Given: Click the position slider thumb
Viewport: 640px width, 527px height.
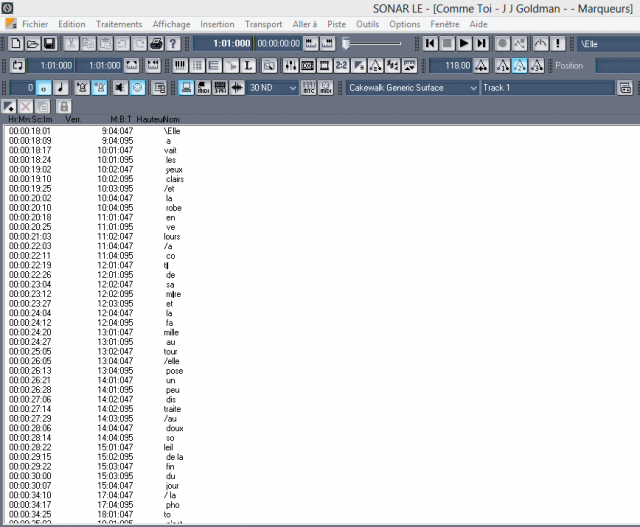Looking at the screenshot, I should click(x=346, y=44).
